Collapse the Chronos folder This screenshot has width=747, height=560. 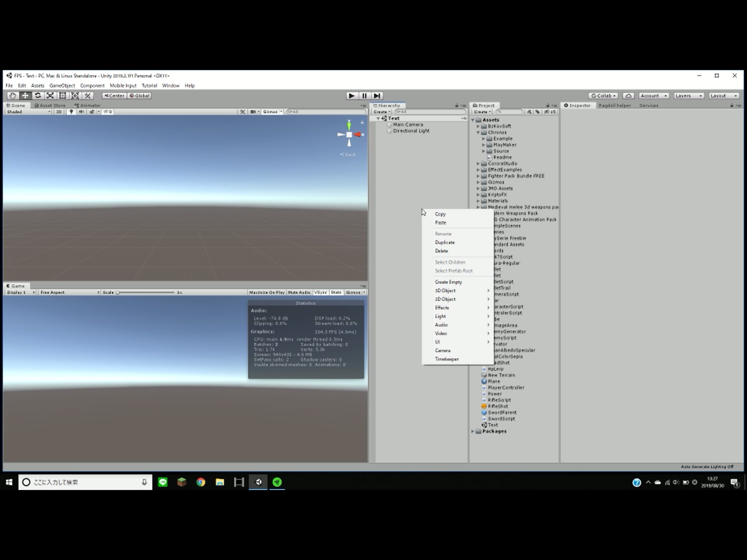[478, 132]
